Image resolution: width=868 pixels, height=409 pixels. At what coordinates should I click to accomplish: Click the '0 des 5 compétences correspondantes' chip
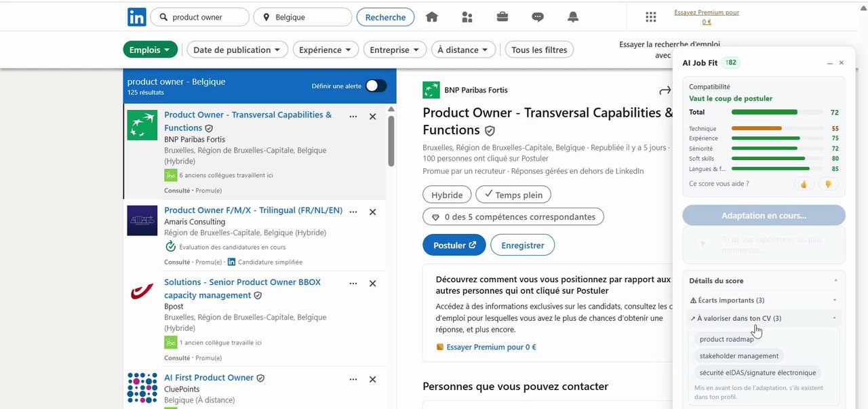(513, 217)
